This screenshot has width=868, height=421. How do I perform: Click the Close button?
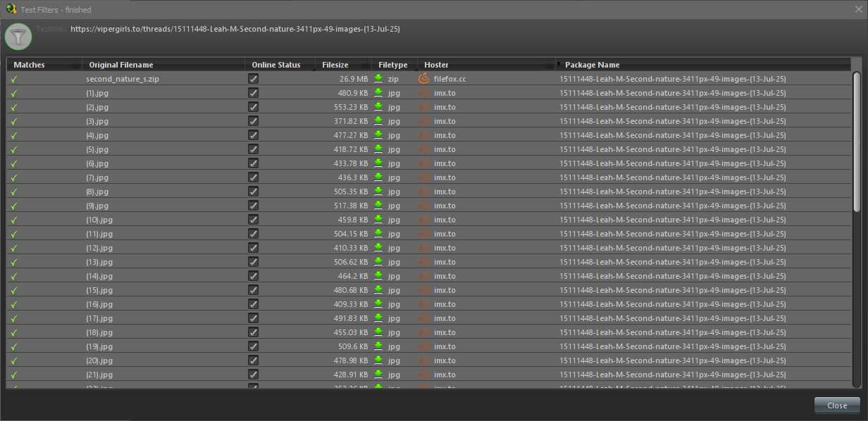(837, 406)
